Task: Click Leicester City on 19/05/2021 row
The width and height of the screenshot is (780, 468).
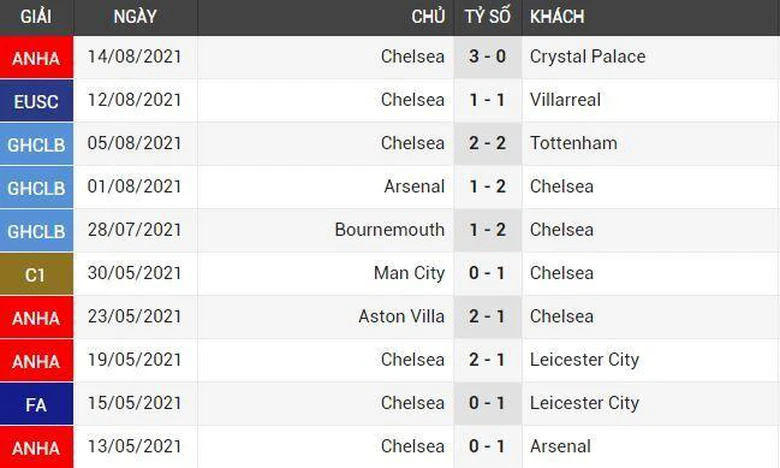Action: tap(584, 360)
